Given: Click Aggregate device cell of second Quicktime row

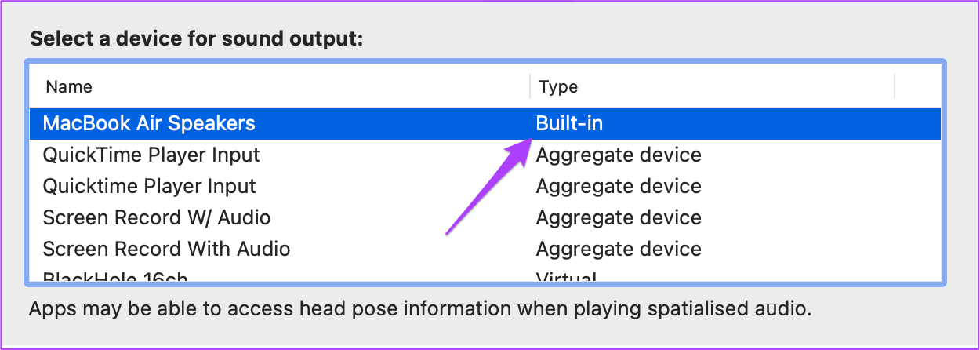Looking at the screenshot, I should (x=619, y=186).
